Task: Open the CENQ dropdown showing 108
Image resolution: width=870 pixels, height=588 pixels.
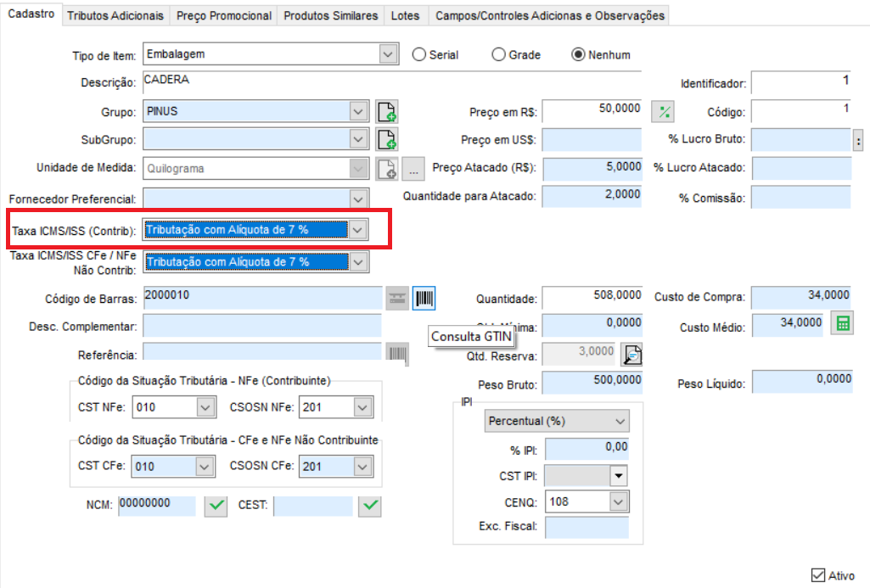Action: tap(618, 502)
